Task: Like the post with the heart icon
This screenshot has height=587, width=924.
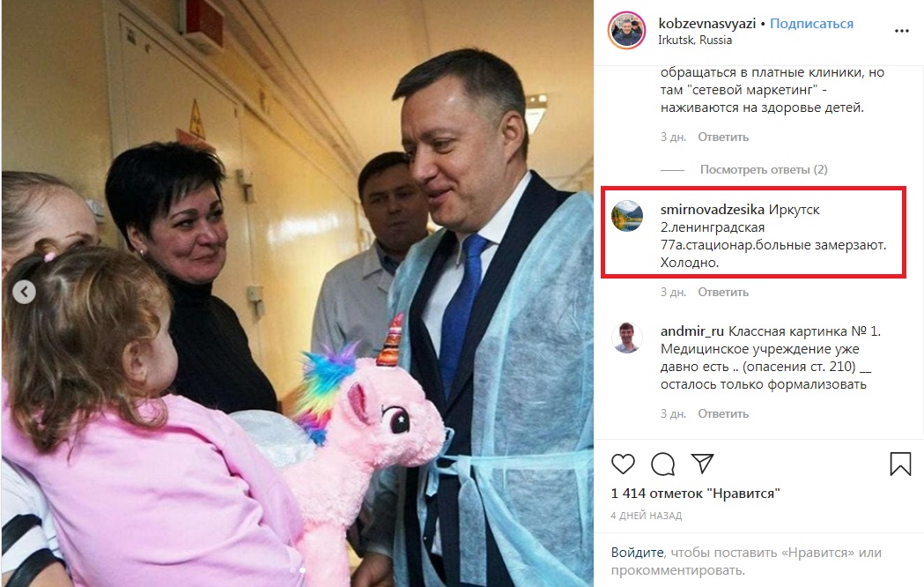Action: pyautogui.click(x=623, y=464)
